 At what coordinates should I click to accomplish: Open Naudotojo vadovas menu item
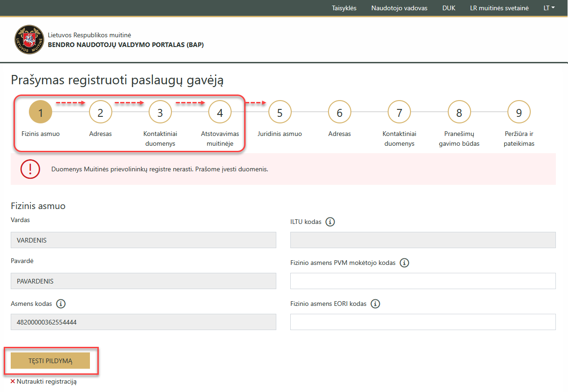tap(399, 8)
